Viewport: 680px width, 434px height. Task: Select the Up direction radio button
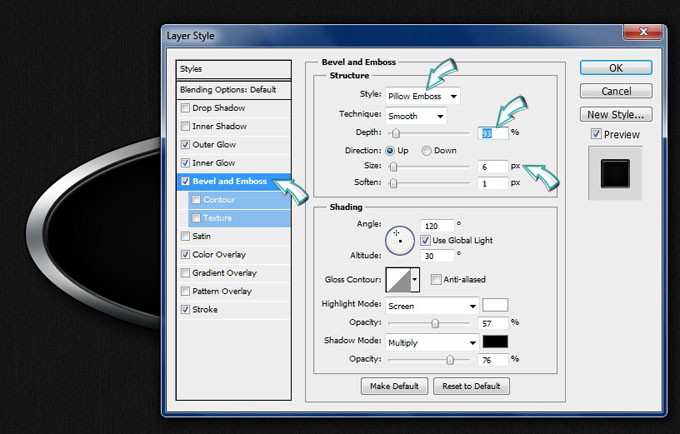[390, 150]
